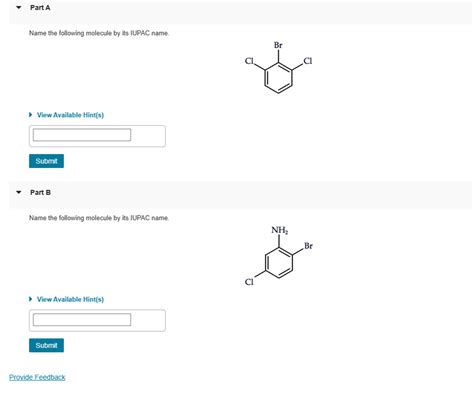Click the Part B answer text field
The height and width of the screenshot is (395, 474).
(x=82, y=320)
